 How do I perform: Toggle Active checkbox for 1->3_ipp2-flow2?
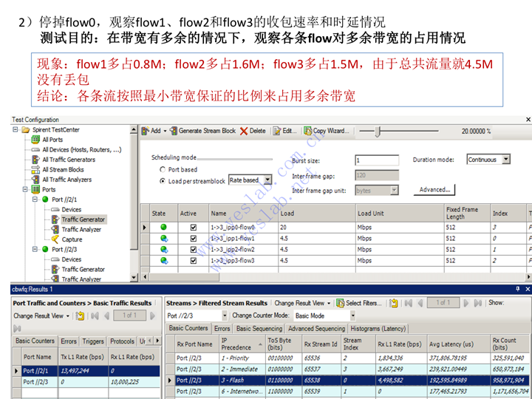[x=194, y=250]
